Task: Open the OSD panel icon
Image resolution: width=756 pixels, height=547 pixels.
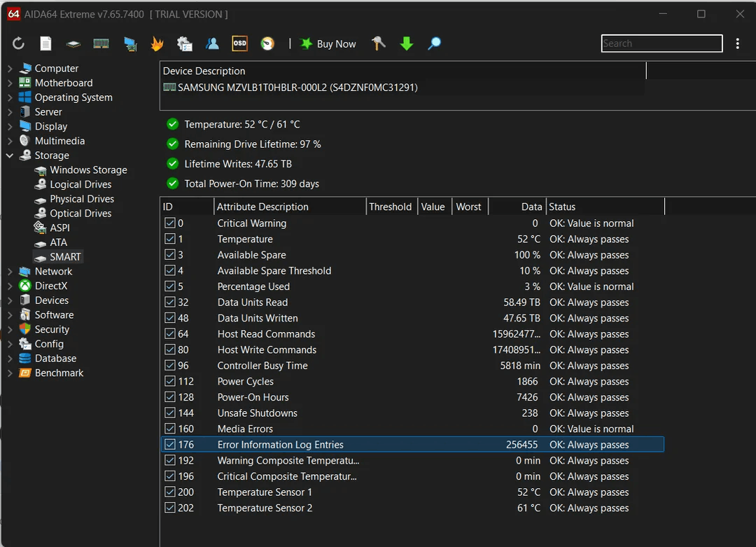Action: click(239, 43)
